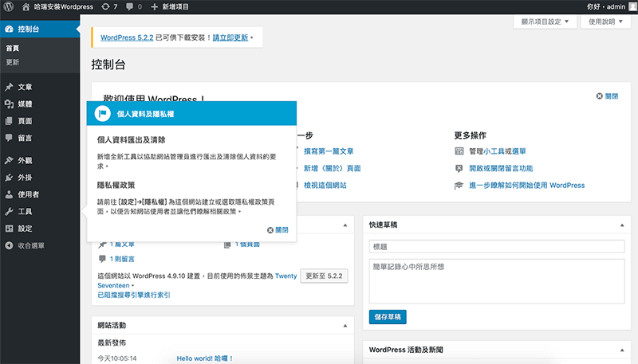The height and width of the screenshot is (364, 638).
Task: Click the plus icon for 新增項目
Action: 154,6
